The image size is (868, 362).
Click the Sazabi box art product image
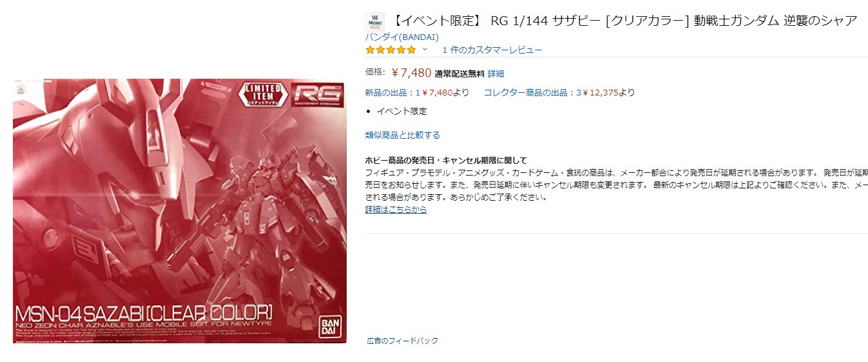point(180,211)
